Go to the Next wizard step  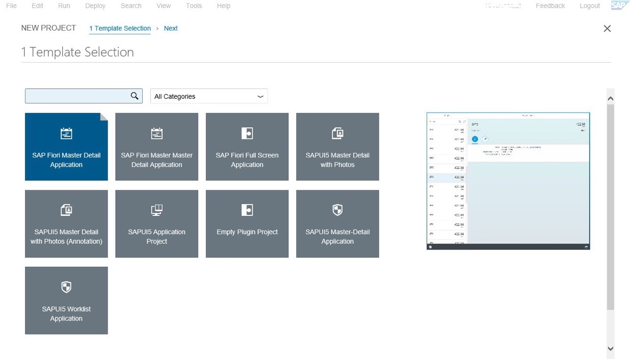pyautogui.click(x=171, y=29)
